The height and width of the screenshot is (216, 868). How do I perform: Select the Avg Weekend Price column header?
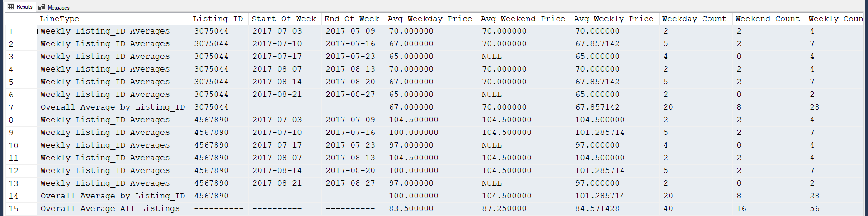(523, 19)
